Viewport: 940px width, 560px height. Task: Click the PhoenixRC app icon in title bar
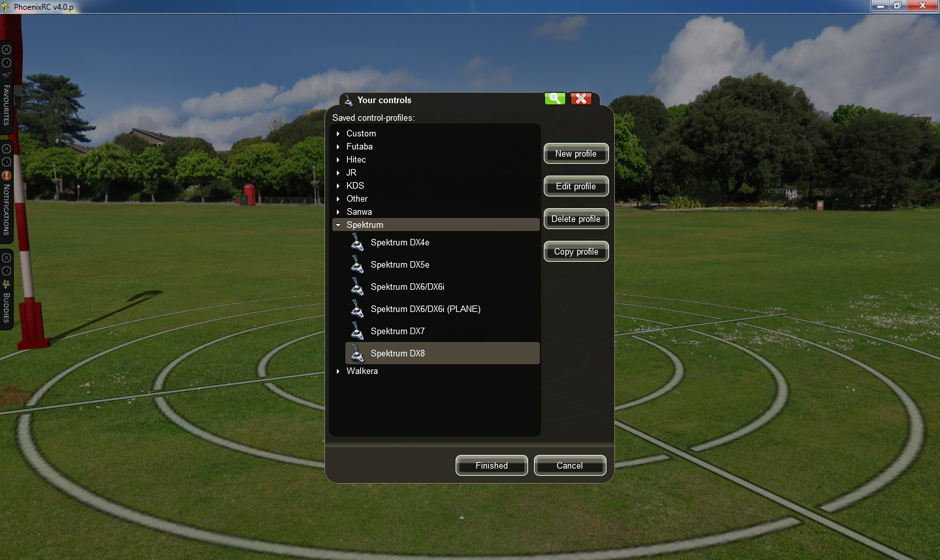(x=6, y=7)
